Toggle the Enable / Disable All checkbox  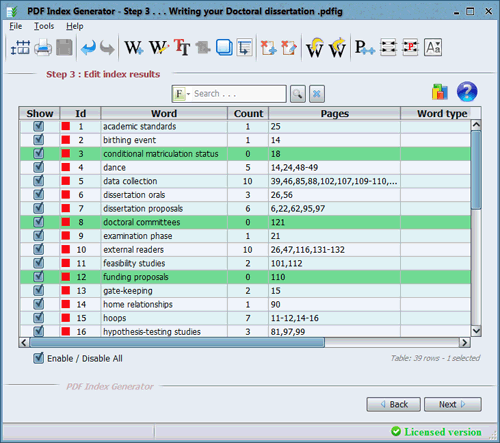pyautogui.click(x=38, y=358)
